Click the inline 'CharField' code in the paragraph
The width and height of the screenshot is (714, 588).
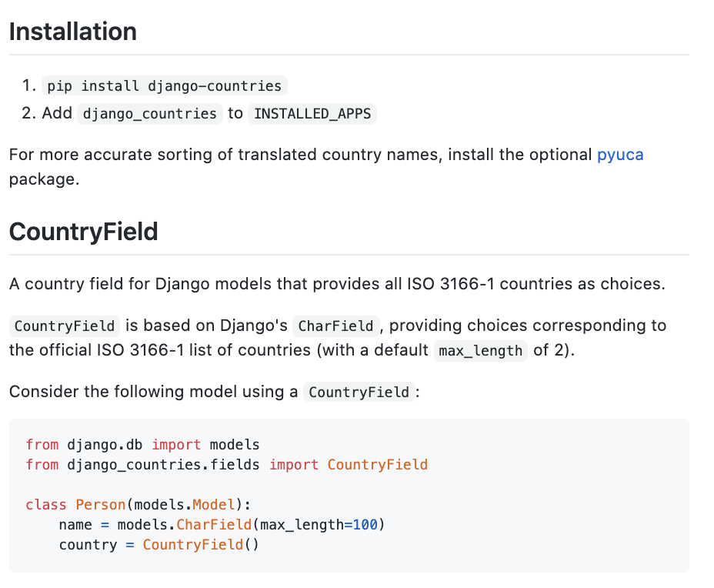coord(335,326)
